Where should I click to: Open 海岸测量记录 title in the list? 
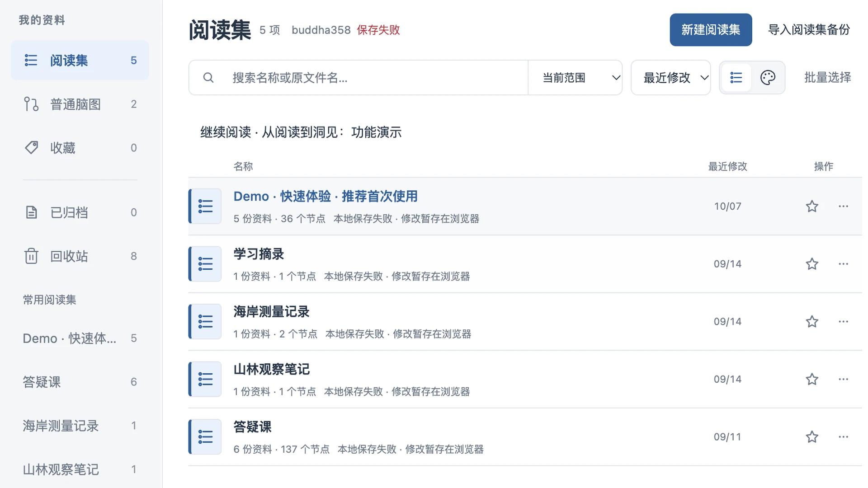click(x=271, y=311)
